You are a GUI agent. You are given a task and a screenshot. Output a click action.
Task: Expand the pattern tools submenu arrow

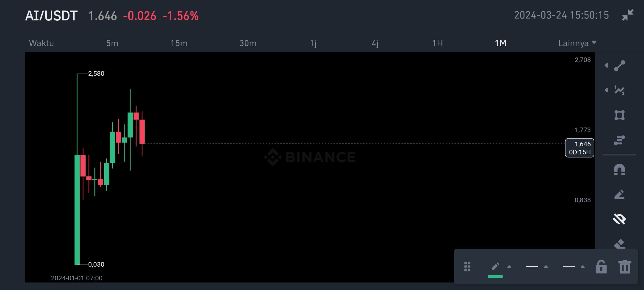[606, 90]
